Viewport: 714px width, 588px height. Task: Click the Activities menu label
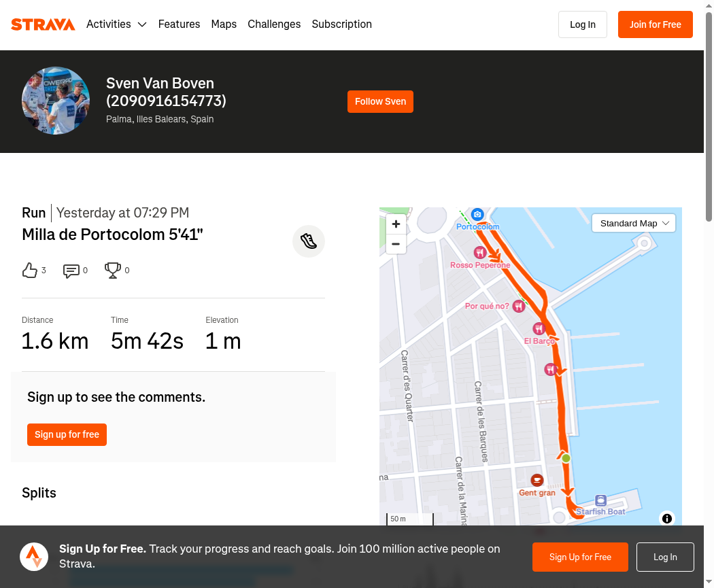pyautogui.click(x=109, y=24)
